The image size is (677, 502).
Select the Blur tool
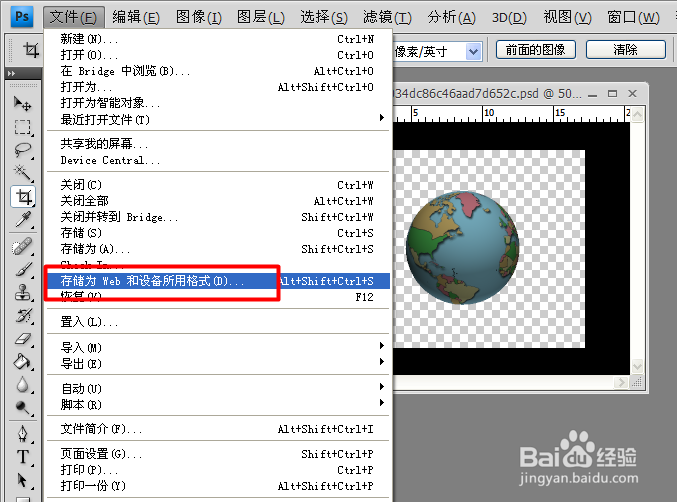coord(22,385)
